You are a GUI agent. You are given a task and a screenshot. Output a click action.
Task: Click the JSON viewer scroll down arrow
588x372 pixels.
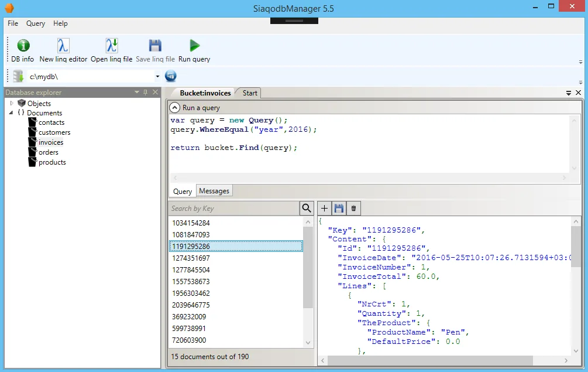coord(576,351)
